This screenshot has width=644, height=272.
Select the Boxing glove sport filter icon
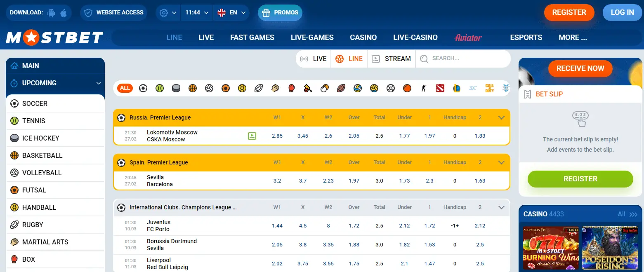click(292, 88)
